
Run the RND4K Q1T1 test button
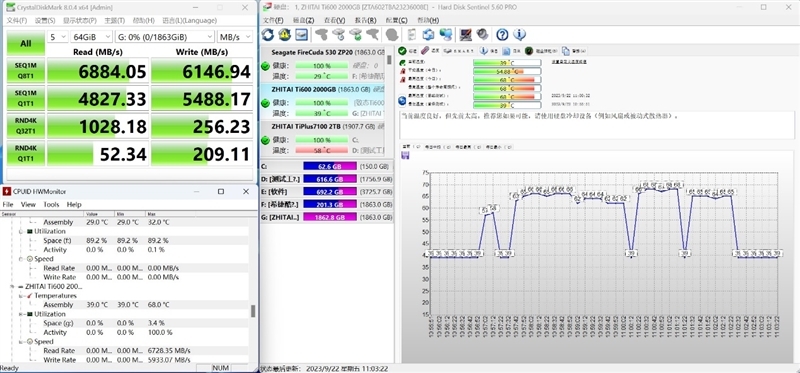pos(26,154)
